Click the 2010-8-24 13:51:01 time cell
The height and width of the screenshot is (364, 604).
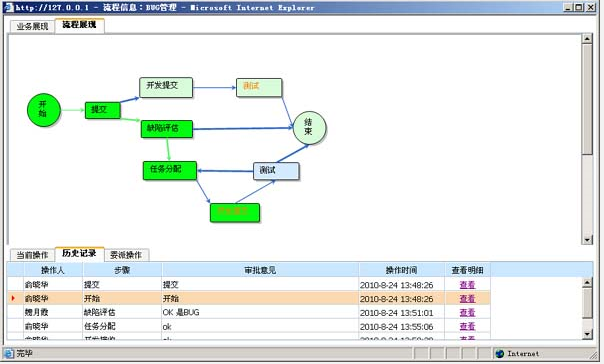[x=401, y=312]
